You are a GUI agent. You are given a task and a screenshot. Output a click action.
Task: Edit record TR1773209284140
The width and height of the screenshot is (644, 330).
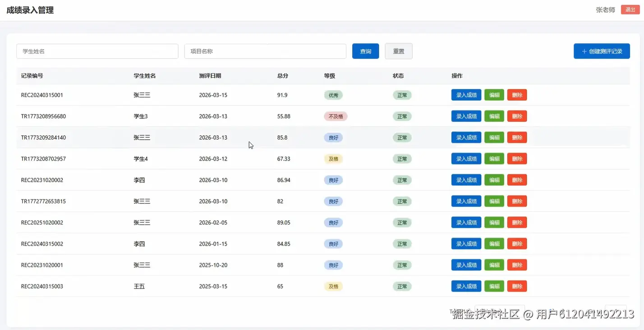pos(494,137)
